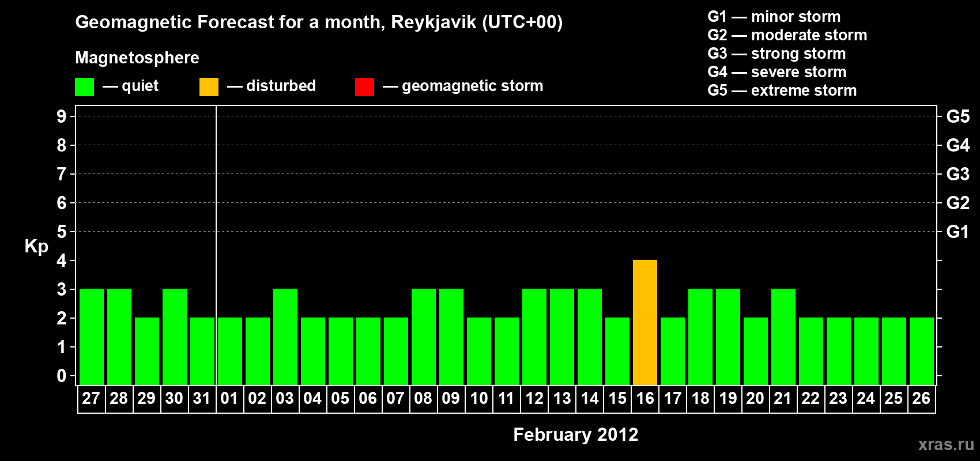Click the '— quiet' legend label
Screen dimensions: 980x461
(130, 86)
